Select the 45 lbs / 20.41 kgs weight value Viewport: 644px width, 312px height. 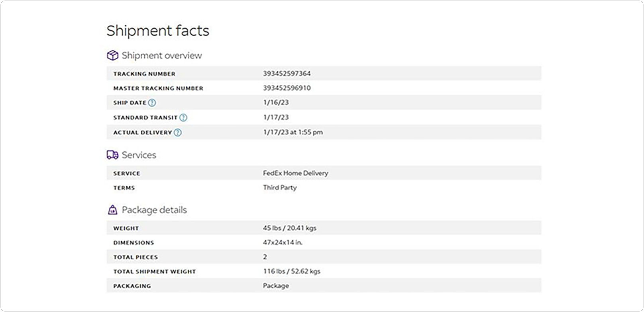[289, 228]
